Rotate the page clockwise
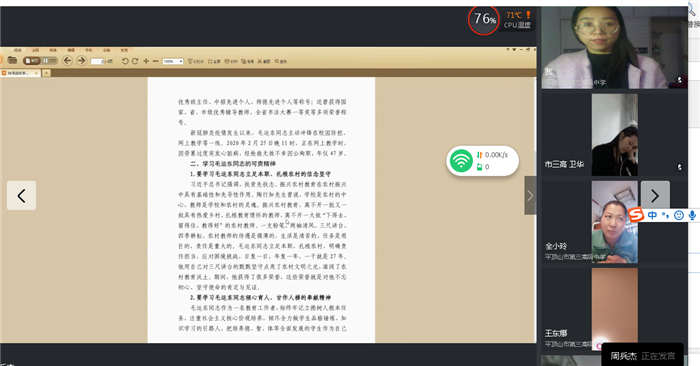Screen dimensions: 700x366 click(x=135, y=61)
